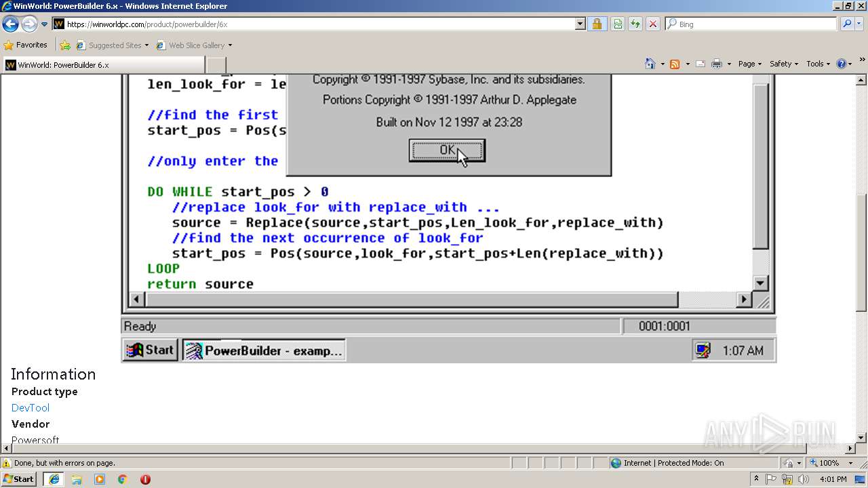Click the security lock icon in address bar

click(597, 24)
